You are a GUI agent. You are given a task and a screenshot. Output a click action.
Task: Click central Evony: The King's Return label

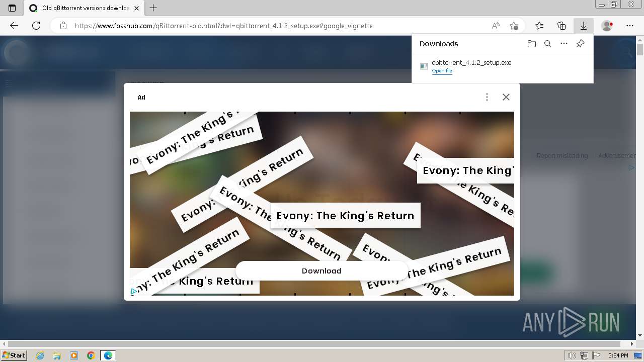345,216
